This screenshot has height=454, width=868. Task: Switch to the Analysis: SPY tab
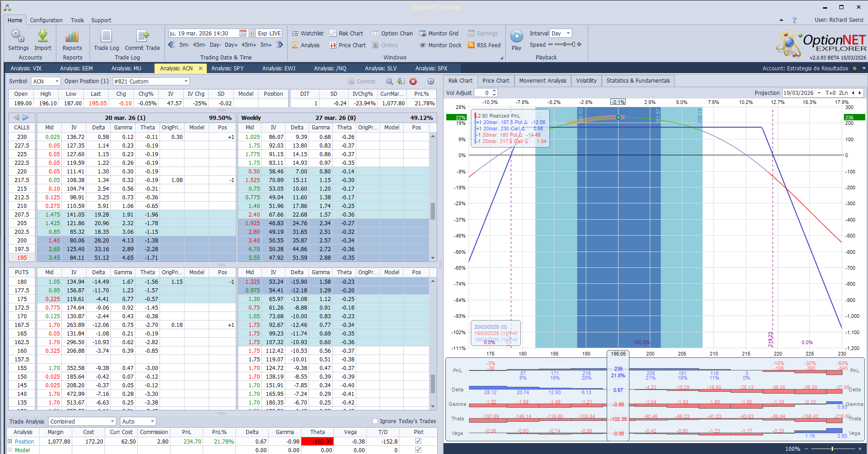tap(228, 69)
